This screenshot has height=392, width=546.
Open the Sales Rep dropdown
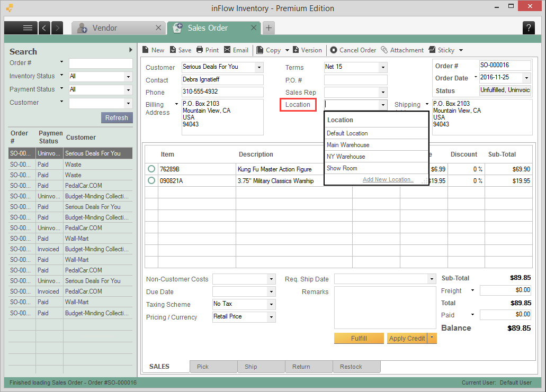click(383, 92)
